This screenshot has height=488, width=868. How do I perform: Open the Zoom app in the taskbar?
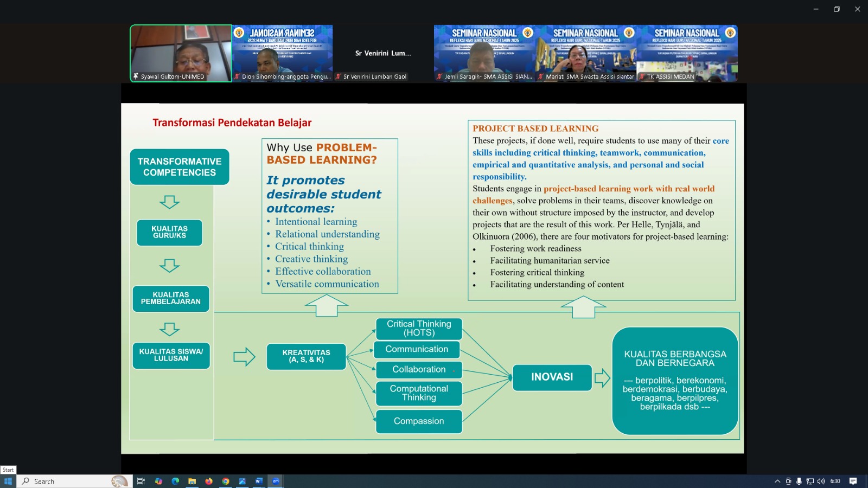(x=276, y=481)
